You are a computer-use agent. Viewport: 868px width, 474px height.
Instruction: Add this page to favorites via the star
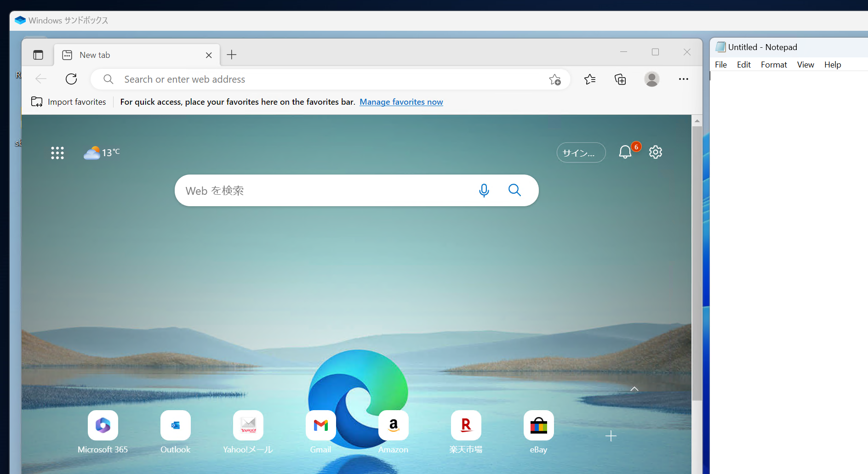pos(555,79)
